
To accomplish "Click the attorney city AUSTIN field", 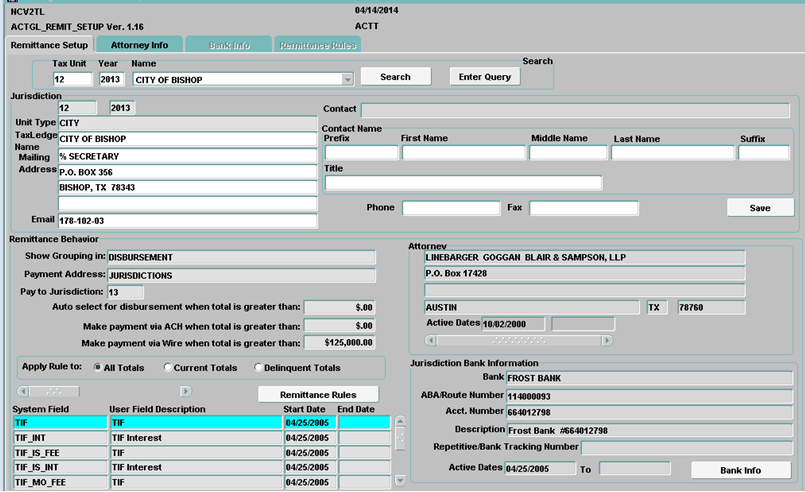I will pos(531,307).
